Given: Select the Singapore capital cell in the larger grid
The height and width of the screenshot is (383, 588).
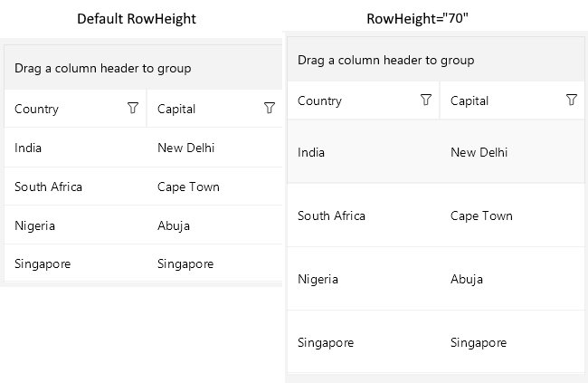Looking at the screenshot, I should (479, 342).
